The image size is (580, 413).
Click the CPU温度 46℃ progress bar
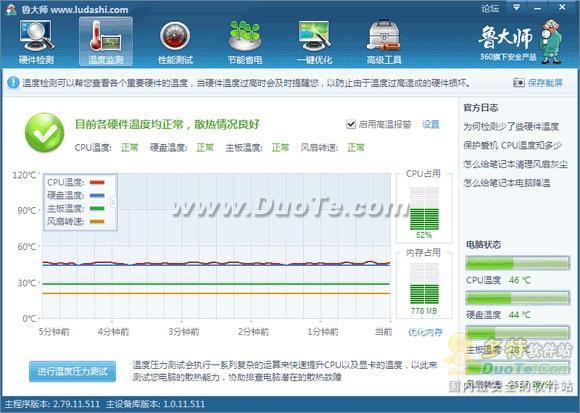517,263
